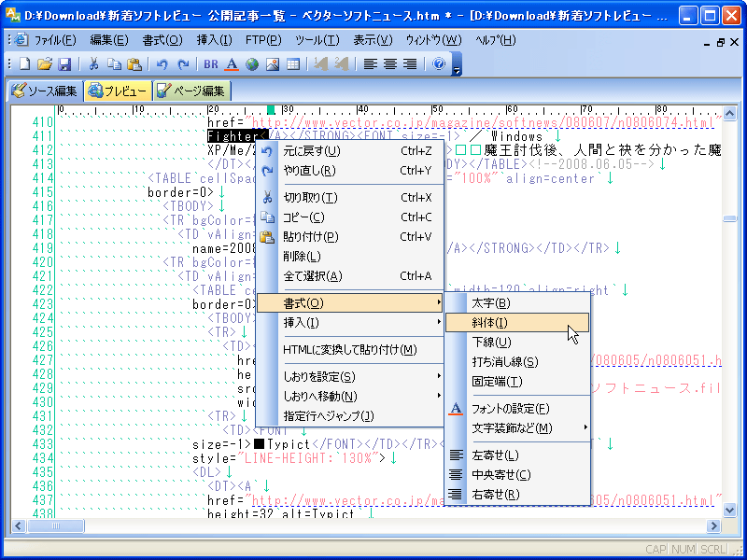747x560 pixels.
Task: Open the ウィンドウ(W) menu
Action: point(433,40)
